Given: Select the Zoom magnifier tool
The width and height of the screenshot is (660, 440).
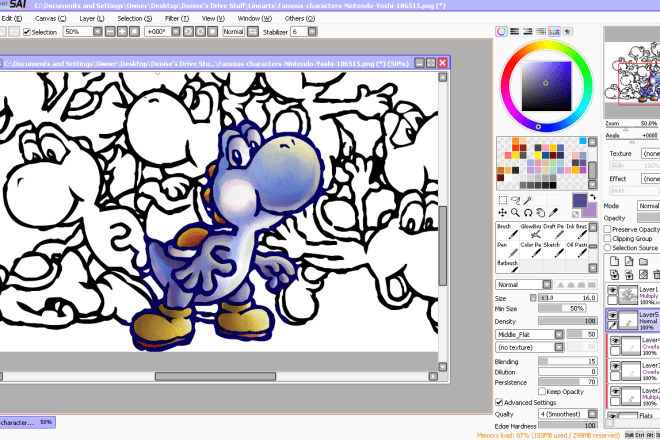Looking at the screenshot, I should coord(515,213).
